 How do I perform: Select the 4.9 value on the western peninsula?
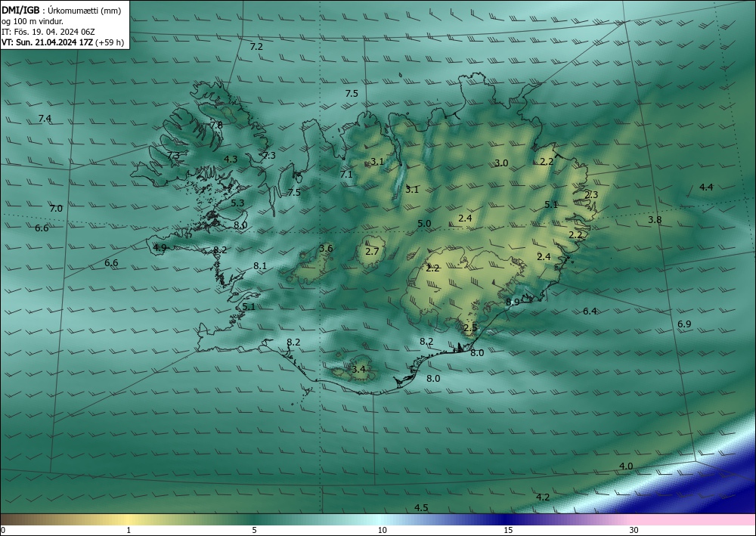[160, 248]
